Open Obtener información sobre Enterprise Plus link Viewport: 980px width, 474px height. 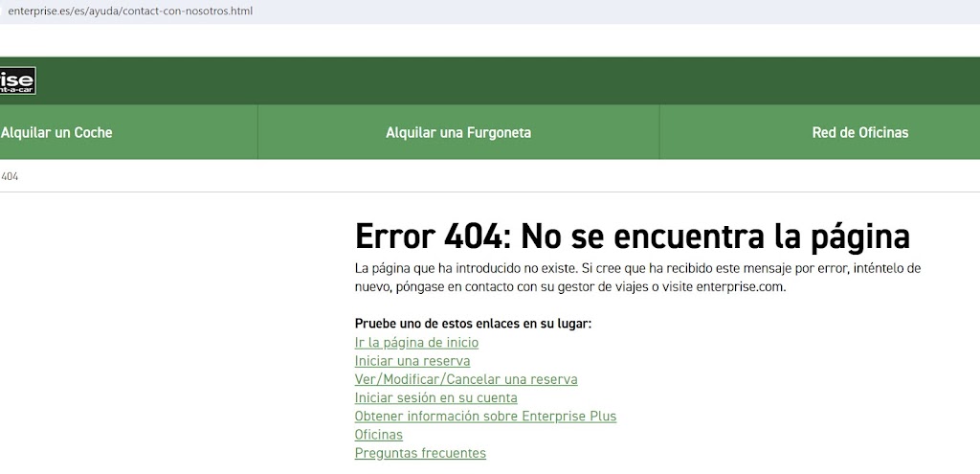pos(485,416)
